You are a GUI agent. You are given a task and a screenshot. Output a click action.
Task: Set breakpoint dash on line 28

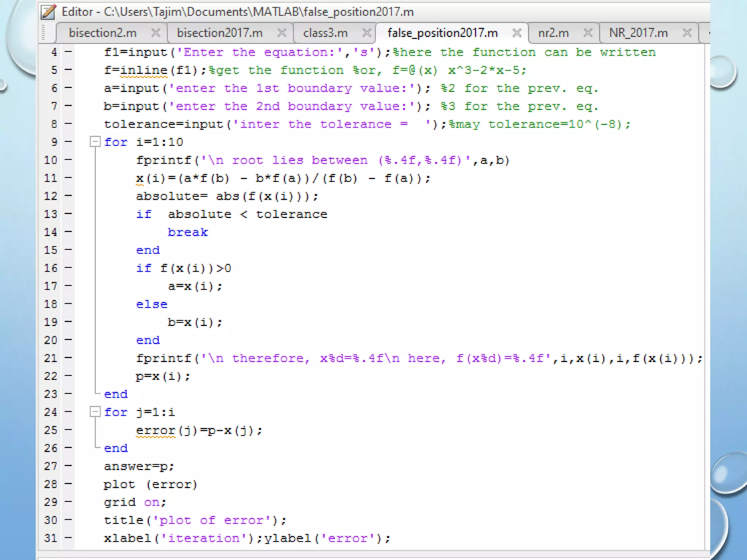[x=68, y=484]
